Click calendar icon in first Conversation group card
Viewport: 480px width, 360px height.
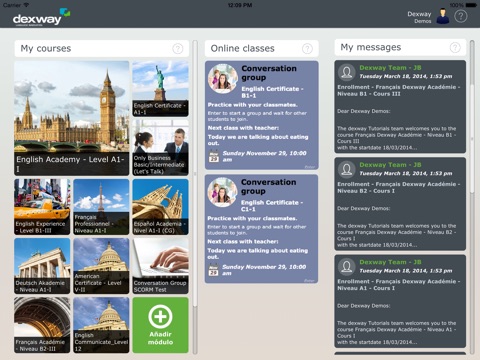(x=214, y=156)
